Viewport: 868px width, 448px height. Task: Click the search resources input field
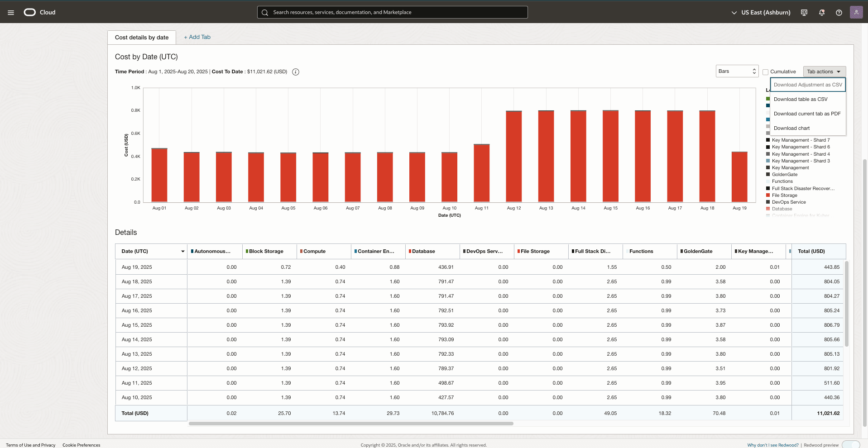pos(393,12)
